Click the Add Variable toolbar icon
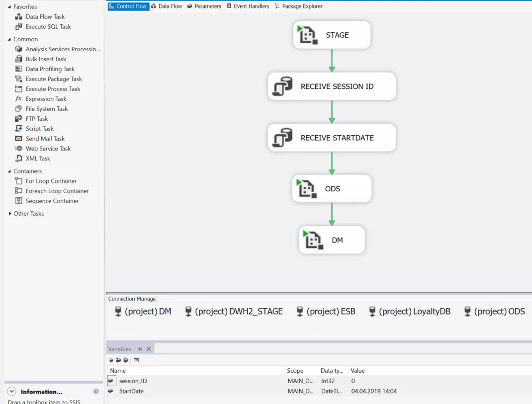Screen dimensions: 532x404 click(111, 360)
